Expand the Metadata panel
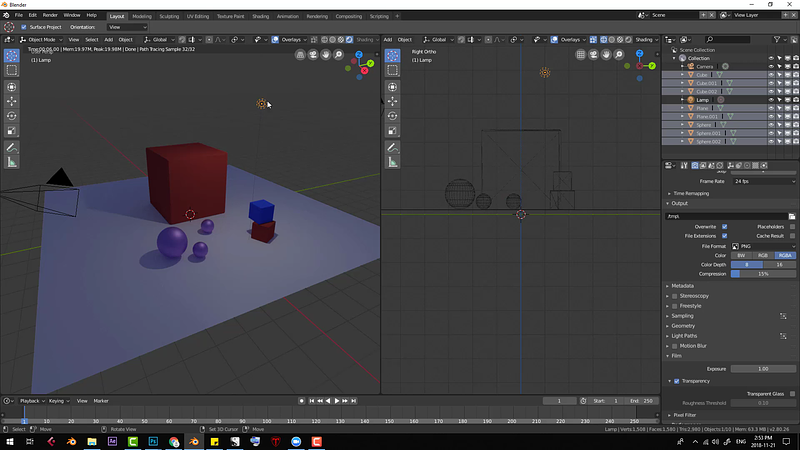 (682, 286)
